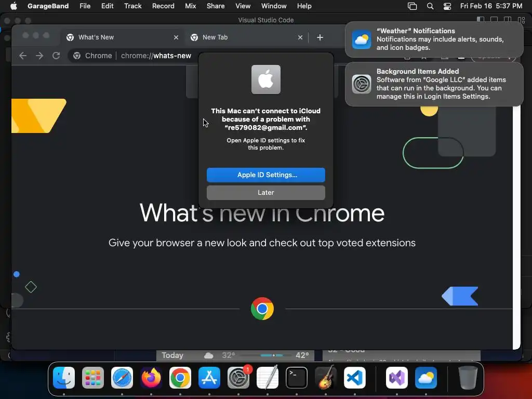This screenshot has height=399, width=532.
Task: Open Spotlight search in menu bar
Action: click(x=430, y=6)
